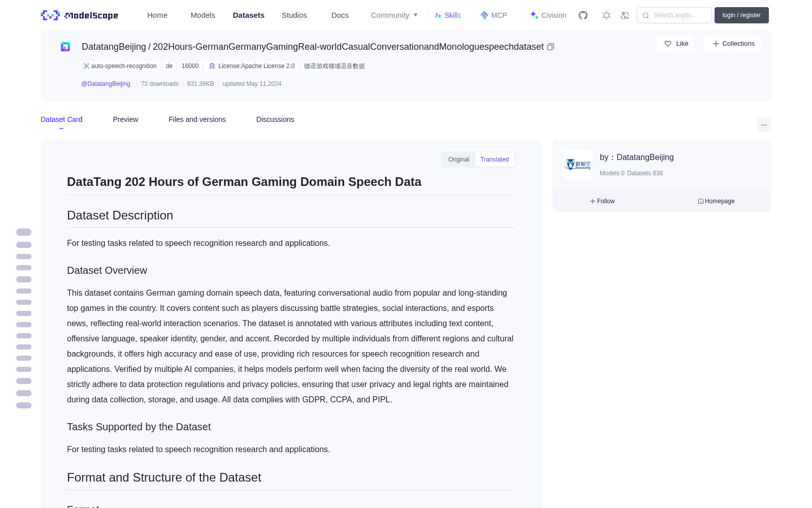Toggle the light/dark theme sun icon
Screen dimensions: 812x508
606,15
